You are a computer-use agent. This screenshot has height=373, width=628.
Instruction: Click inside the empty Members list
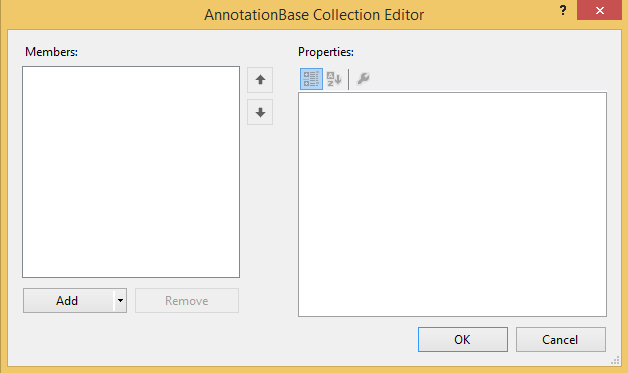[131, 172]
